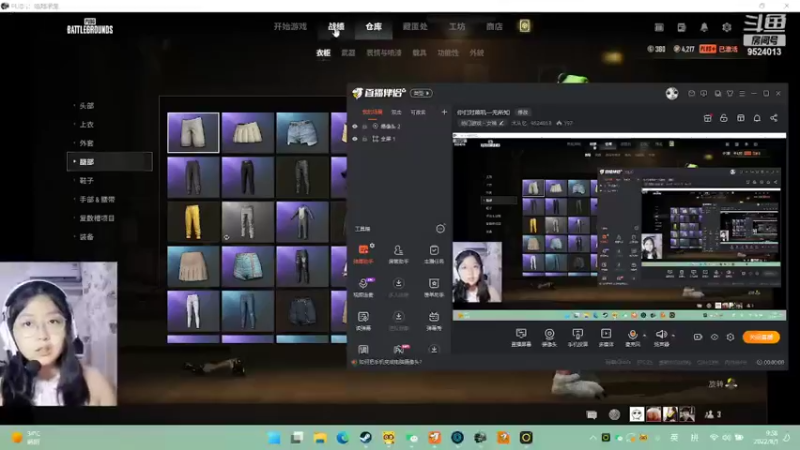
Task: Expand the microphone options arrow
Action: [x=644, y=335]
